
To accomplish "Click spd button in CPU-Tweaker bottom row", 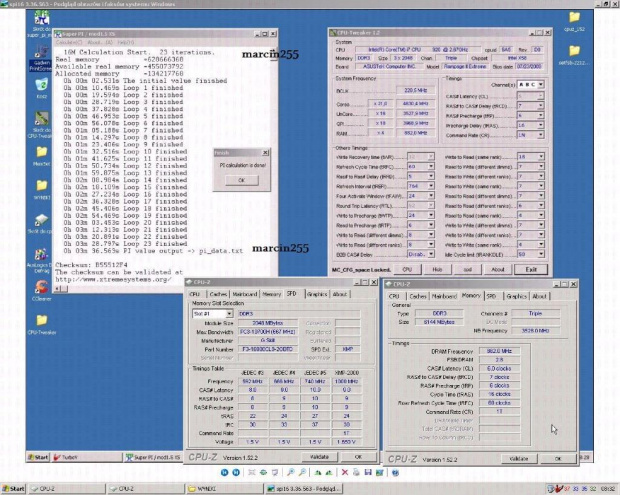I will 468,270.
